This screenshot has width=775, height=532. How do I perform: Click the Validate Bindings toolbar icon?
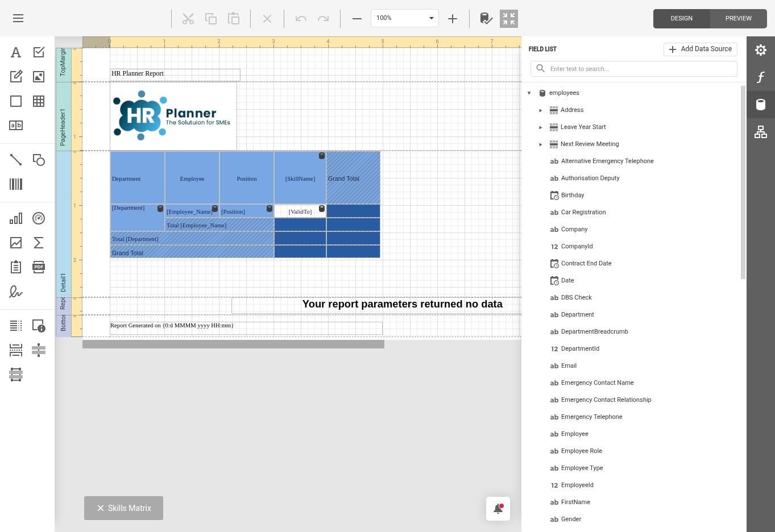[486, 18]
